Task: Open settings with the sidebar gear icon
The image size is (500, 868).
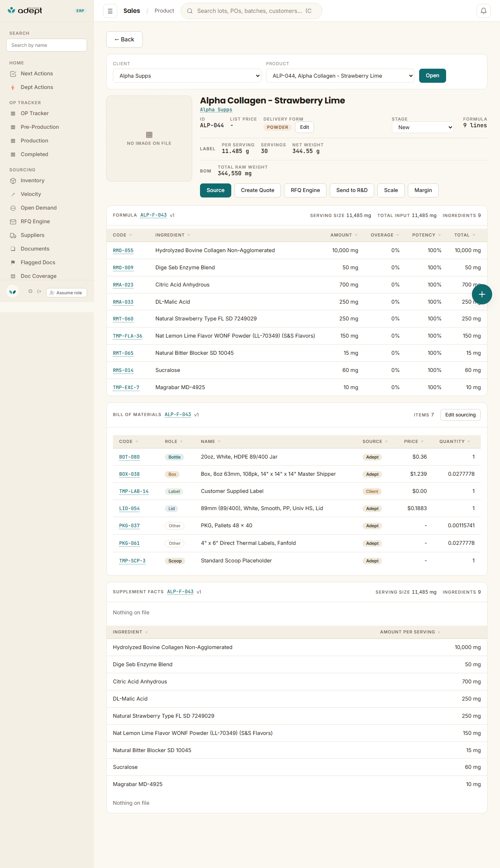Action: [x=30, y=292]
